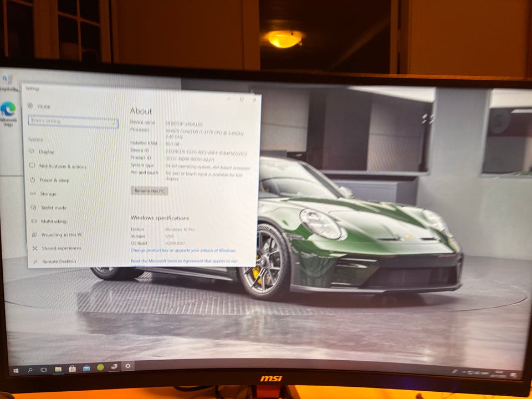Click the OS Build 16299 value
The image size is (532, 399).
(175, 243)
